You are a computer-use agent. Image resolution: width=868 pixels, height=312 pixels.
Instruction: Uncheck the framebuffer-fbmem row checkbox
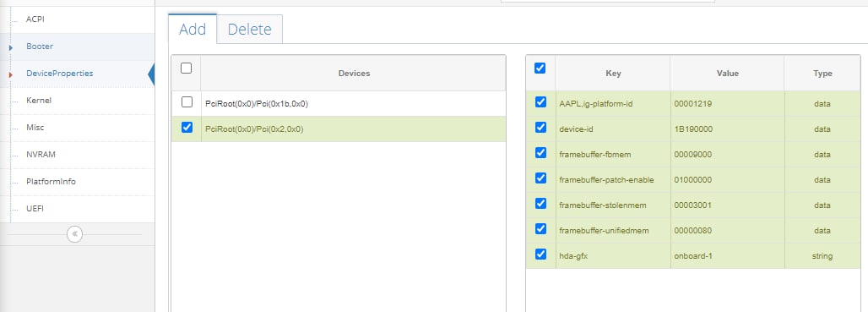tap(541, 153)
